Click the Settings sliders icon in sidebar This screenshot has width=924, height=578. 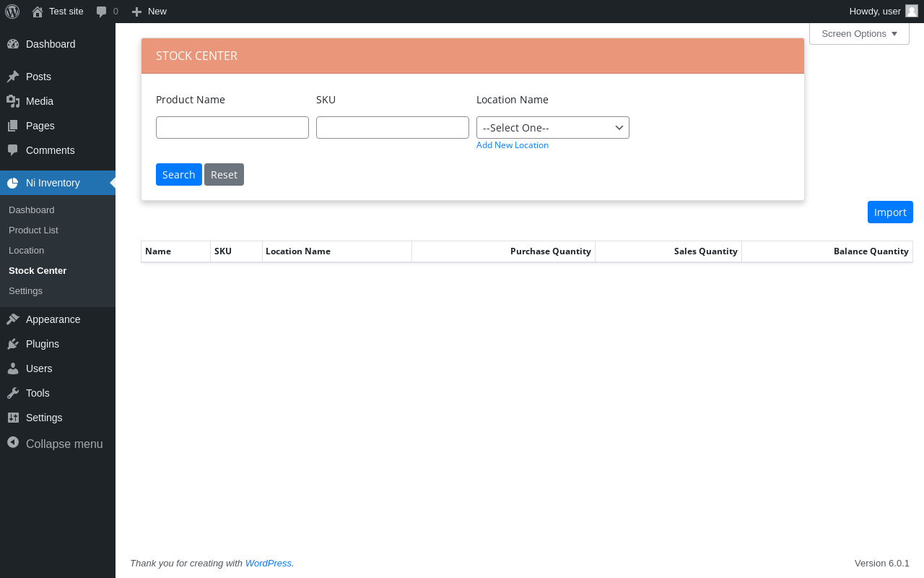click(x=13, y=418)
